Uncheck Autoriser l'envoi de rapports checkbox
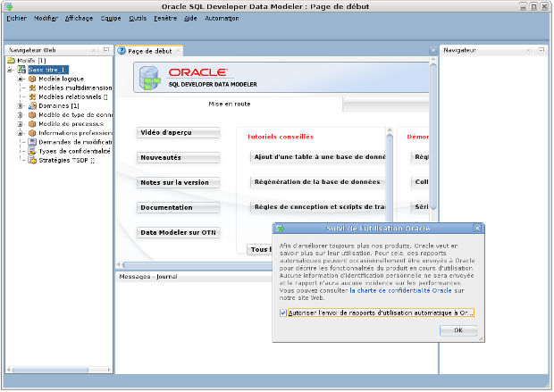Screen dimensions: 554x392 (283, 313)
